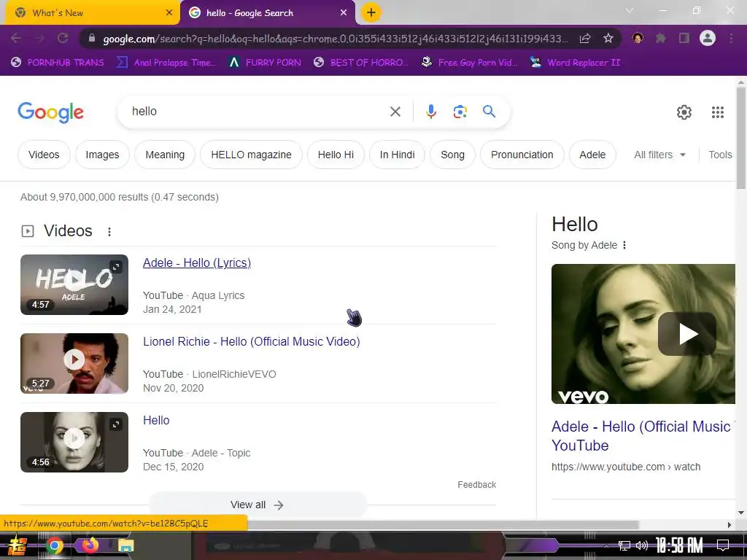Filter results by Videos chip
747x560 pixels.
[44, 155]
